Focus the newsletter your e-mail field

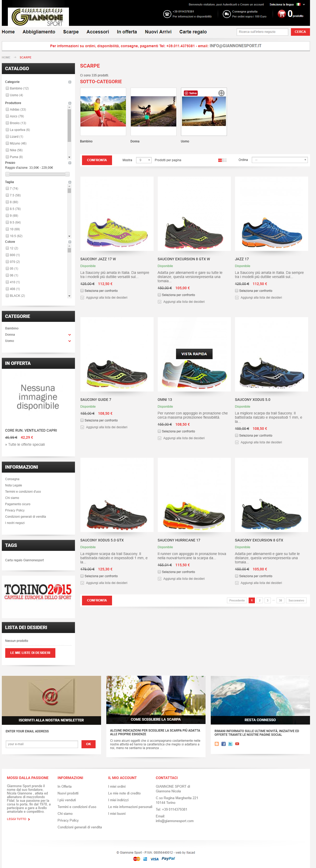tap(42, 744)
